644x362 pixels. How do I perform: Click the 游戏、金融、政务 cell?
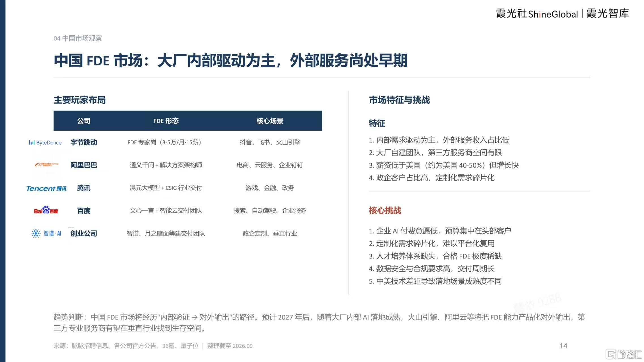pyautogui.click(x=270, y=188)
